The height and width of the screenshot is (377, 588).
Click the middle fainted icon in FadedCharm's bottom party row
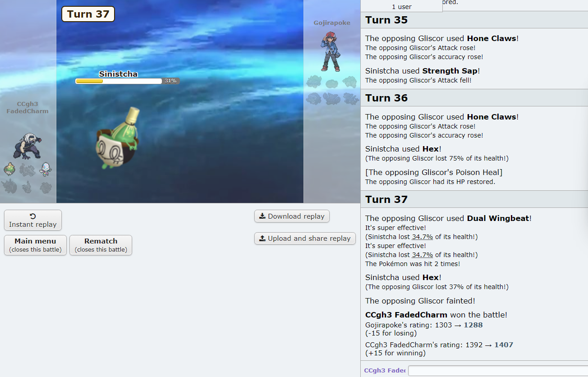(27, 186)
